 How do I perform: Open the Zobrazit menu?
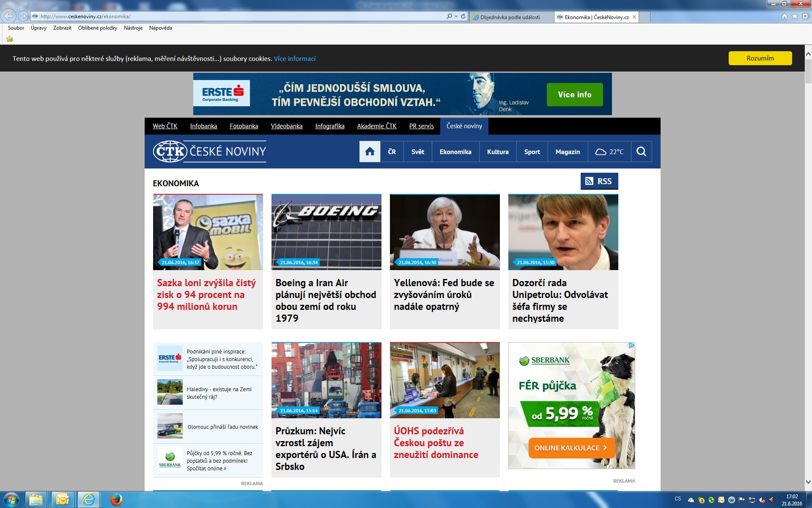(62, 28)
